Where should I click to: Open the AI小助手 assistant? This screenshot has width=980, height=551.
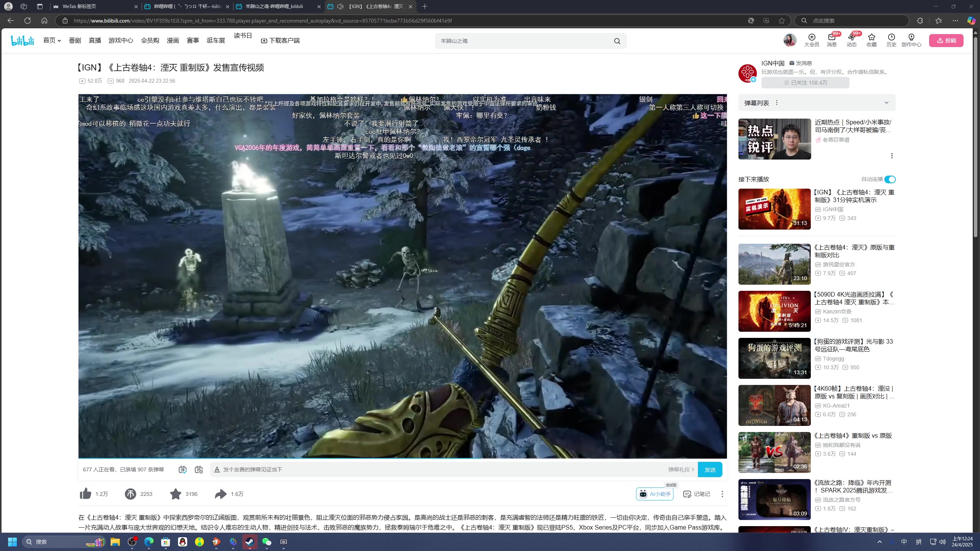(655, 494)
